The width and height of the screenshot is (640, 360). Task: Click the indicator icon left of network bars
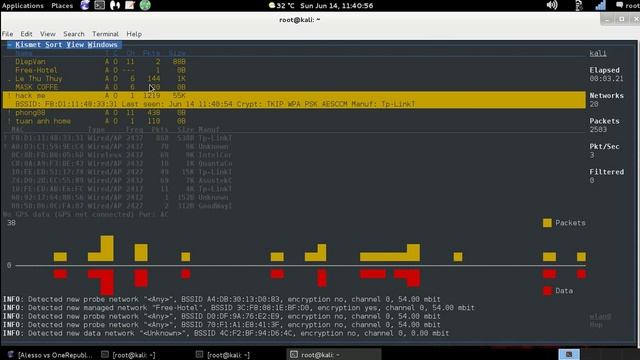point(578,5)
